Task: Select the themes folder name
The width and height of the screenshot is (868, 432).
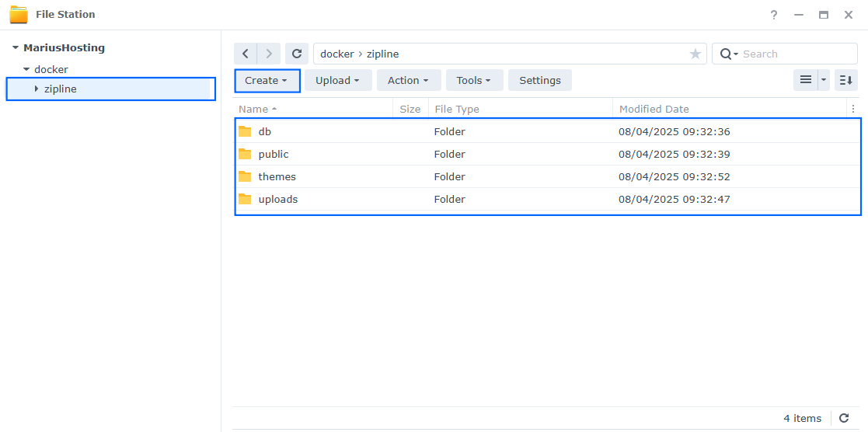Action: (x=277, y=176)
